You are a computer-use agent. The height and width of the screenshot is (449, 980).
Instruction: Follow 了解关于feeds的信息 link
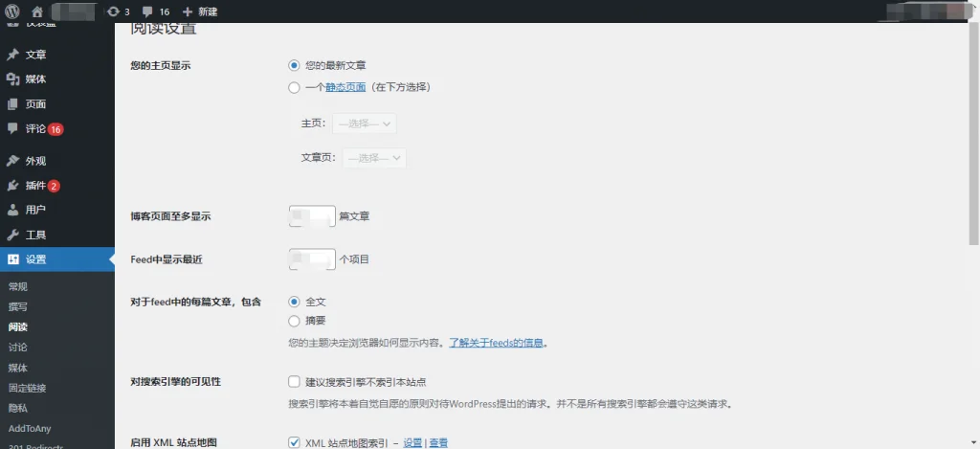[497, 343]
